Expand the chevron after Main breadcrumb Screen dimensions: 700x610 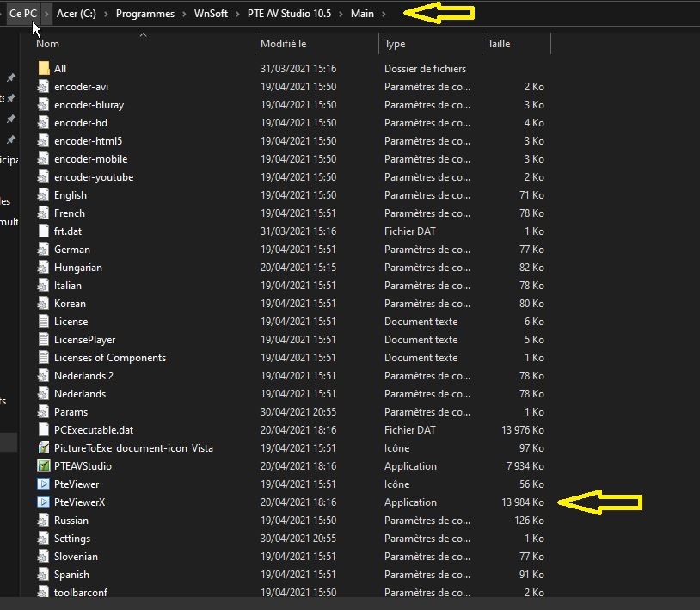coord(384,14)
